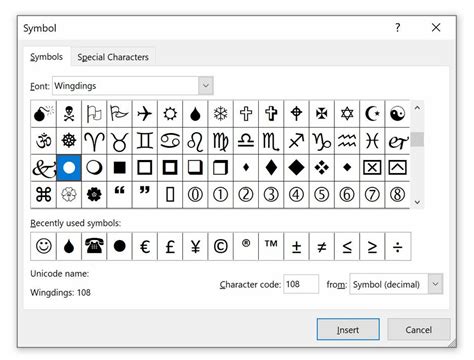Select the Gemini zodiac symbol
Viewport: 474px width, 360px height.
(x=145, y=141)
